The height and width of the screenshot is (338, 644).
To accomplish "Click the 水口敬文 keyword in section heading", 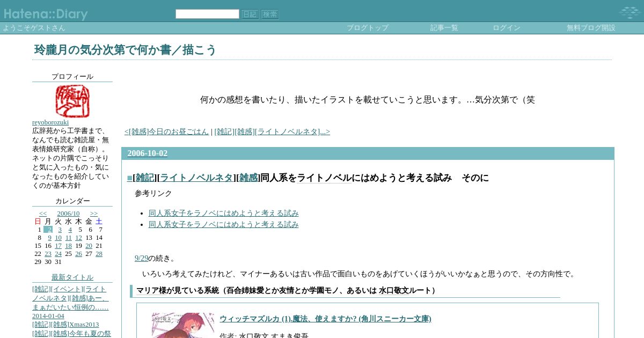I will tap(393, 291).
